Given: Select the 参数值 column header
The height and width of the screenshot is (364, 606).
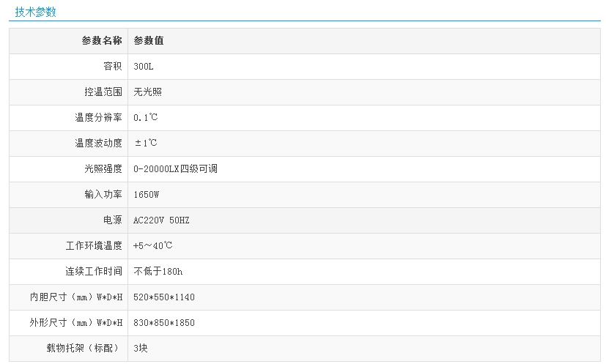Looking at the screenshot, I should (149, 41).
